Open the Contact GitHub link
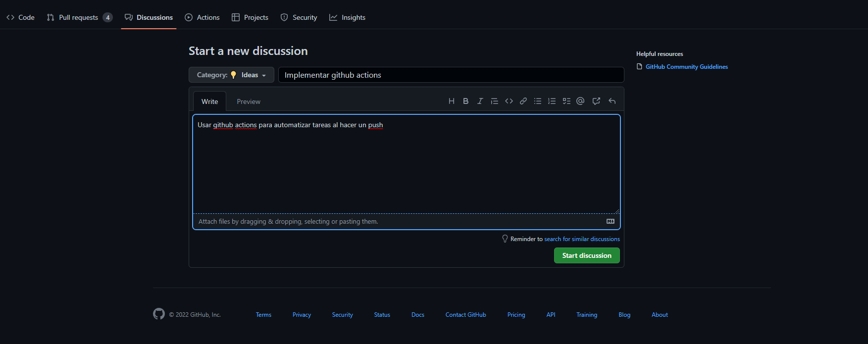The width and height of the screenshot is (868, 344). click(x=465, y=315)
